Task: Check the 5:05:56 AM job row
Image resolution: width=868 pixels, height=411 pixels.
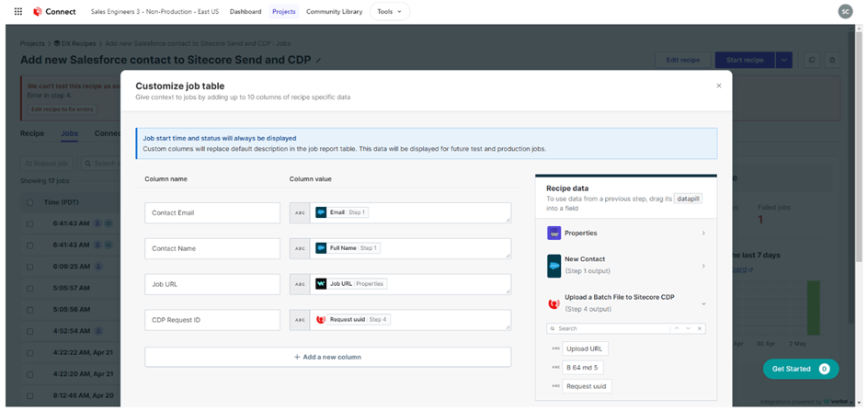Action: coord(30,310)
